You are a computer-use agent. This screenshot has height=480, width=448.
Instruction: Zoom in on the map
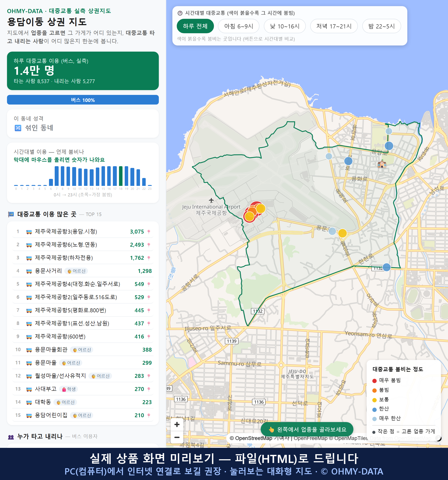177,424
